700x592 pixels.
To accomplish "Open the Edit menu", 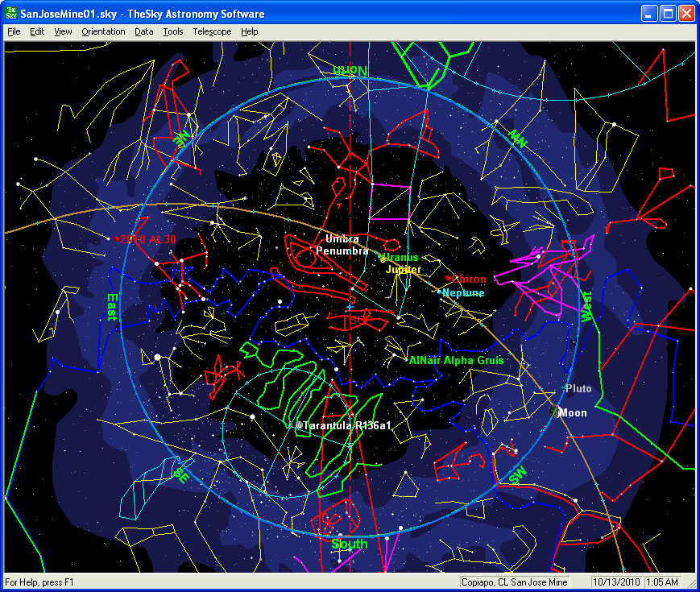I will (x=37, y=31).
